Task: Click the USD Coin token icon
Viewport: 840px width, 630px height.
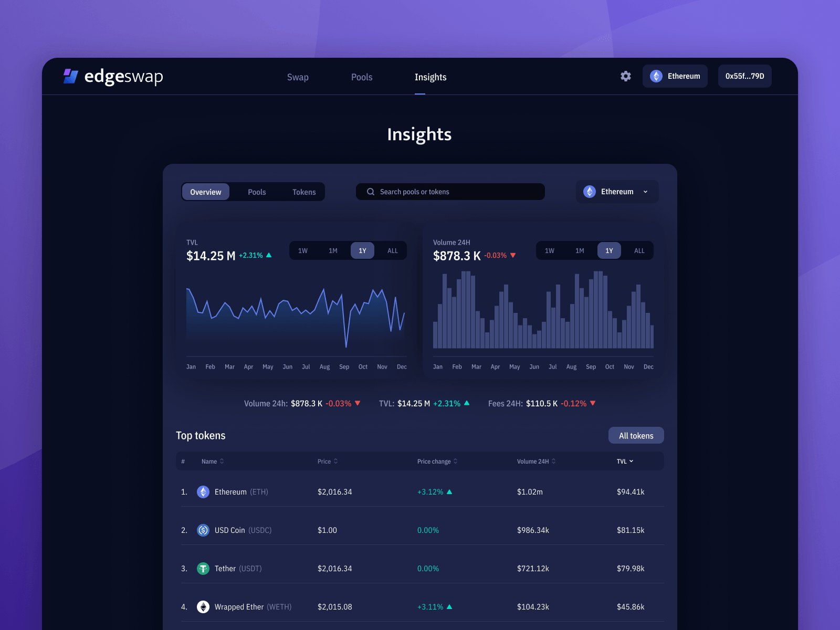Action: tap(203, 530)
